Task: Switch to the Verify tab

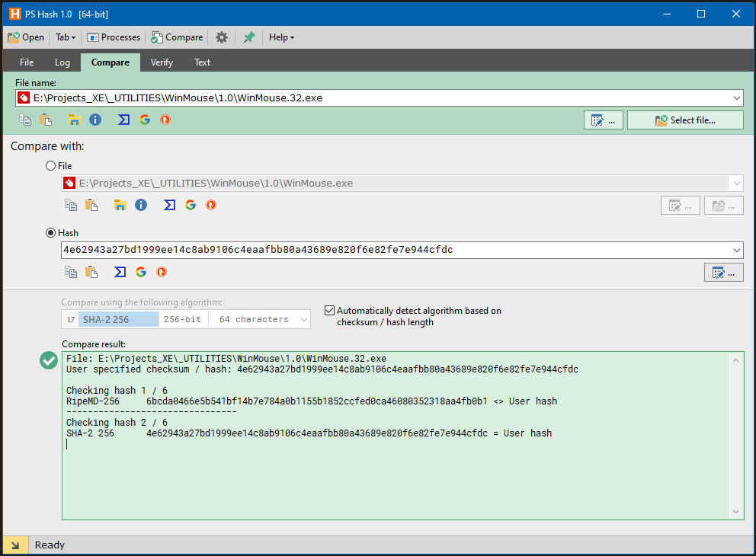Action: 162,62
